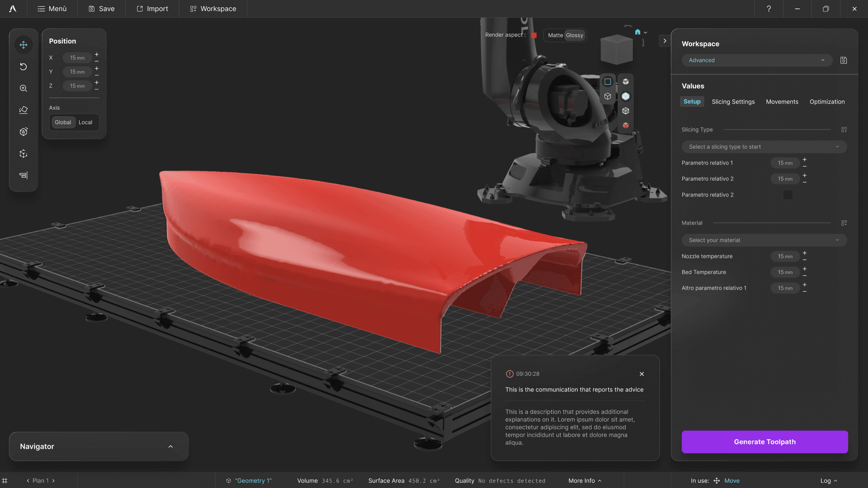
Task: Tick the Parametro relativo 2 checkbox
Action: [787, 195]
